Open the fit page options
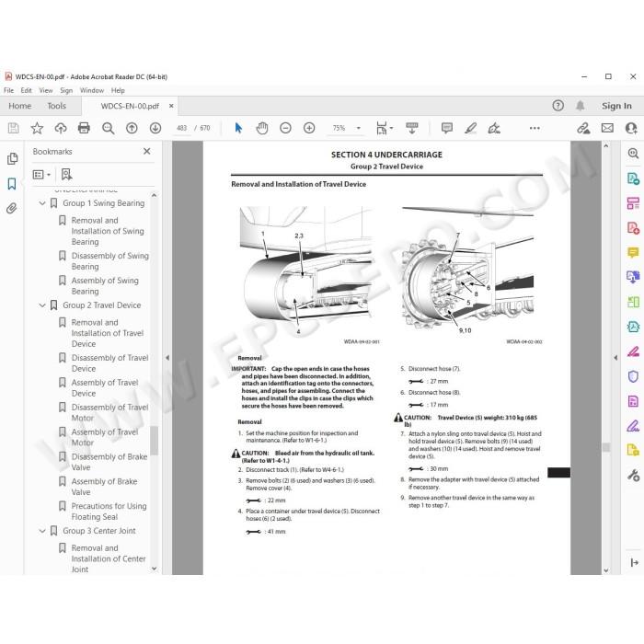Viewport: 644px width, 644px height. (385, 128)
